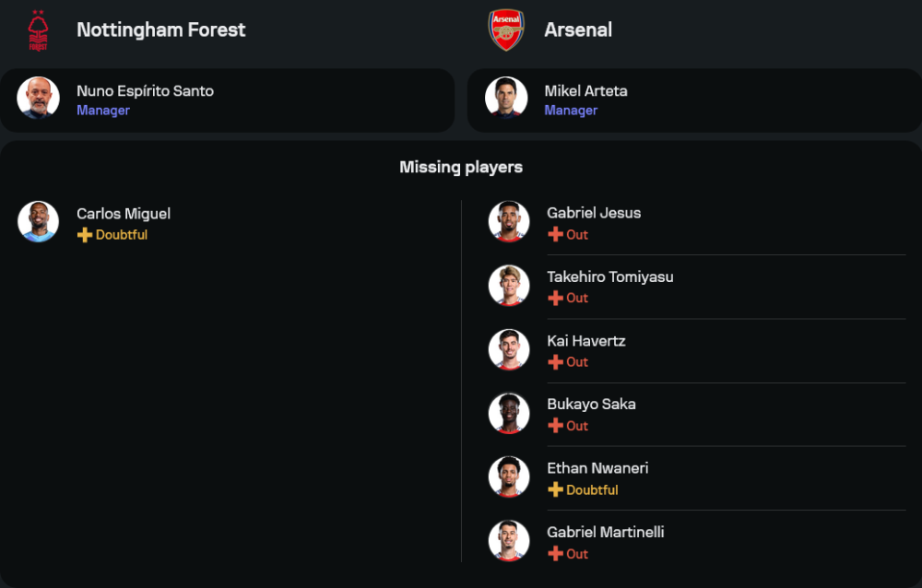Click Gabriel Martinelli's out cross icon
922x588 pixels.
coord(555,554)
